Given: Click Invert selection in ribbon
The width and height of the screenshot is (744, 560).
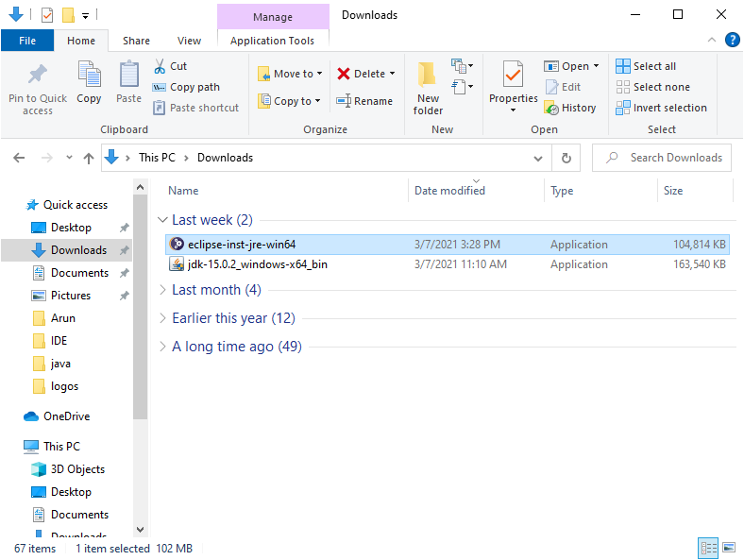Looking at the screenshot, I should (x=661, y=109).
